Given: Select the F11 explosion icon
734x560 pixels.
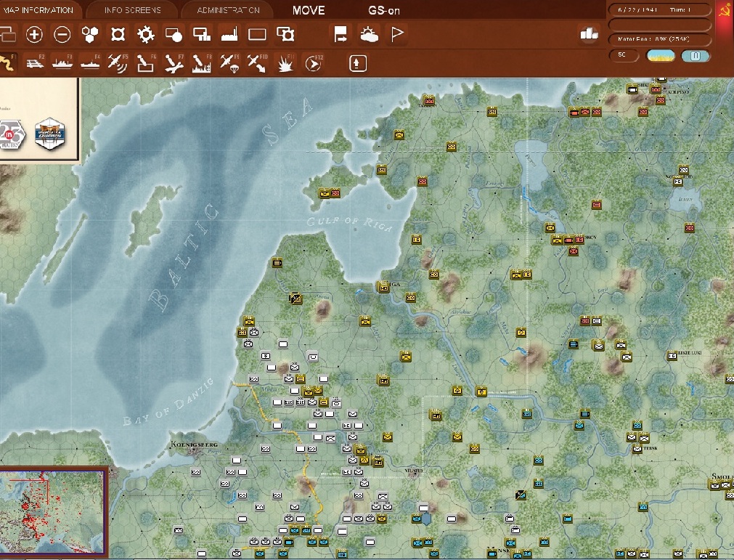Looking at the screenshot, I should click(285, 64).
